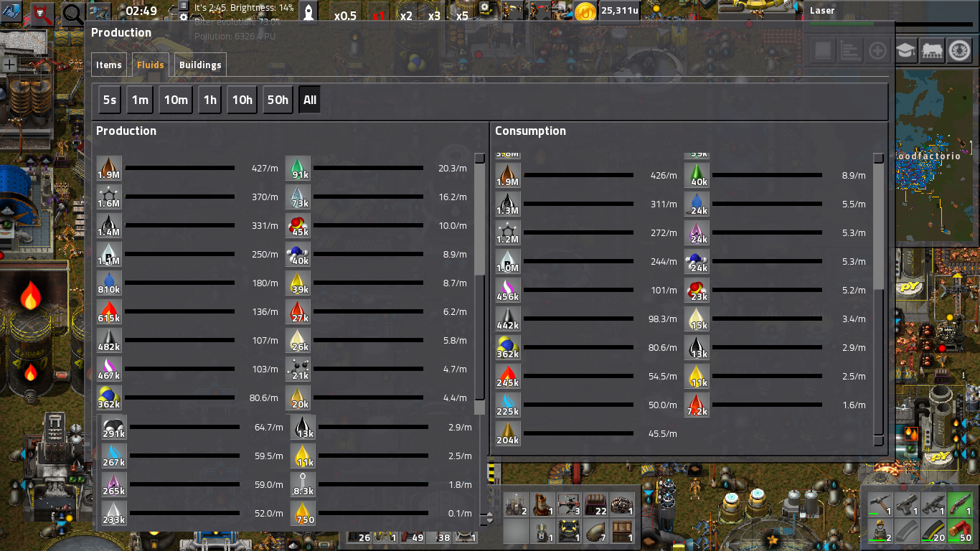Viewport: 980px width, 551px height.
Task: Set game speed to x2
Action: [x=406, y=15]
